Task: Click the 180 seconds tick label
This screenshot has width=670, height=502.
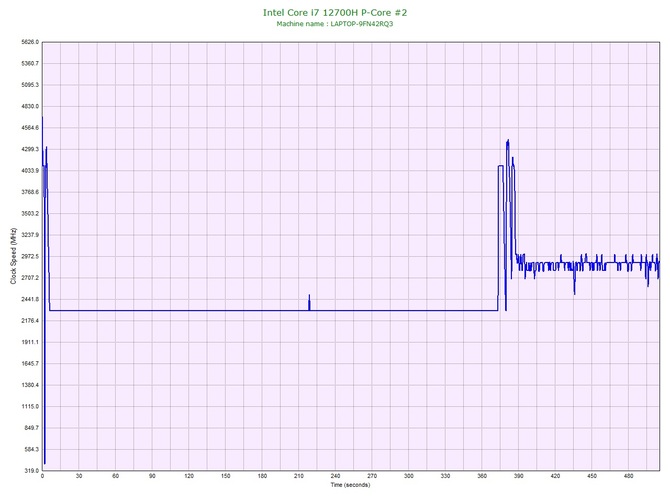Action: [x=262, y=476]
